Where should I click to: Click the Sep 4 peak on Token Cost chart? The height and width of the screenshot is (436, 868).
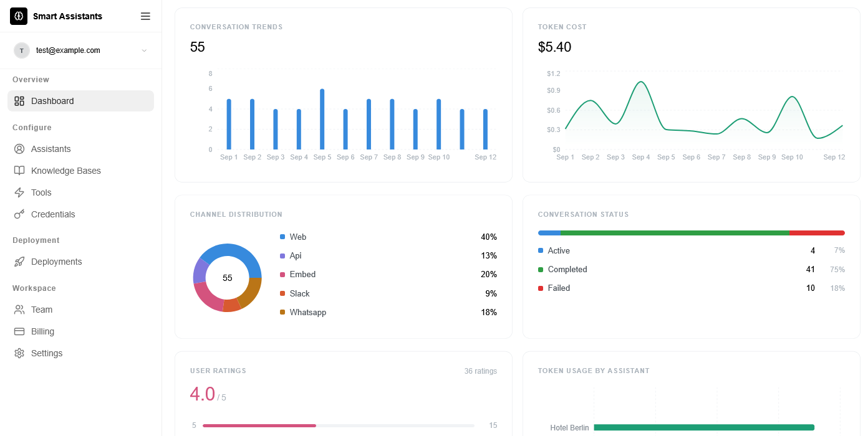click(x=640, y=82)
